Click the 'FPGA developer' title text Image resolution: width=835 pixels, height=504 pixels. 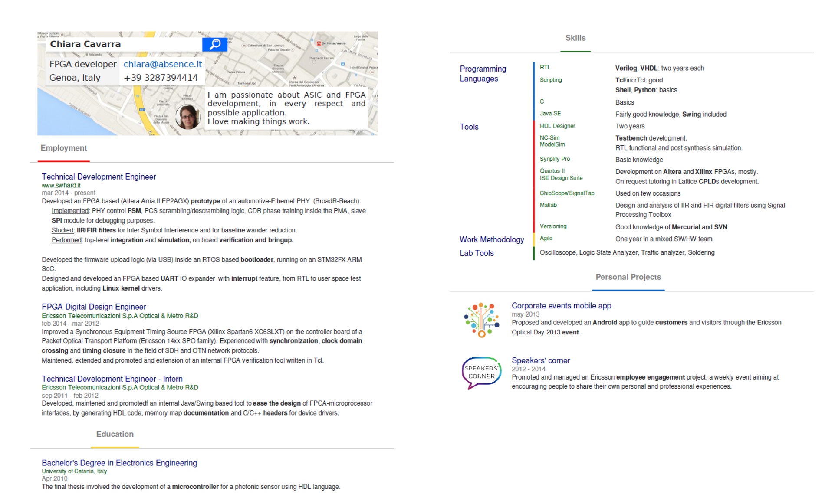(x=83, y=64)
